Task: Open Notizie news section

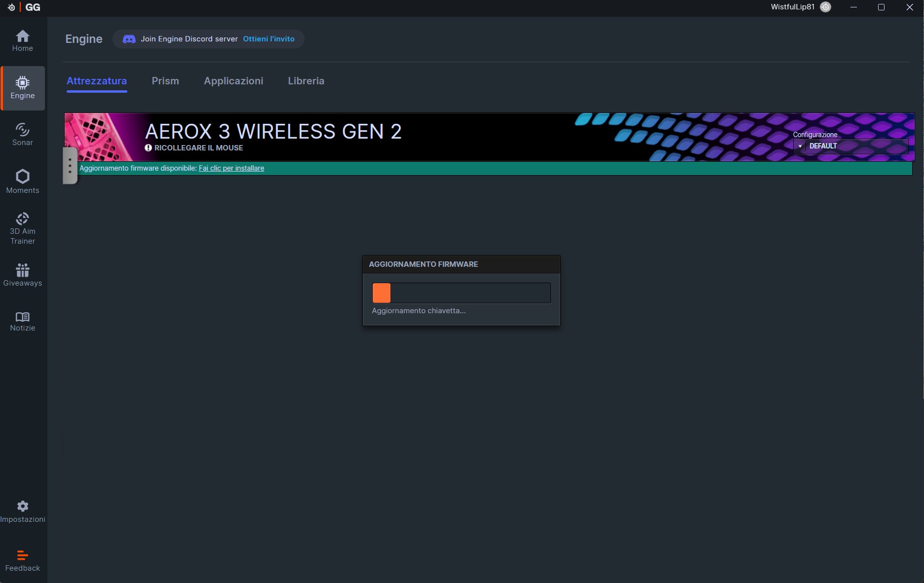Action: coord(23,322)
